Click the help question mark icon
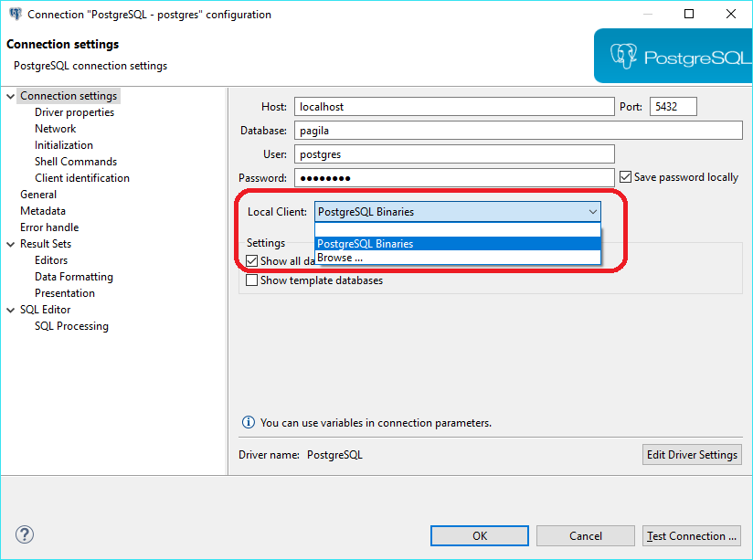 coord(25,534)
